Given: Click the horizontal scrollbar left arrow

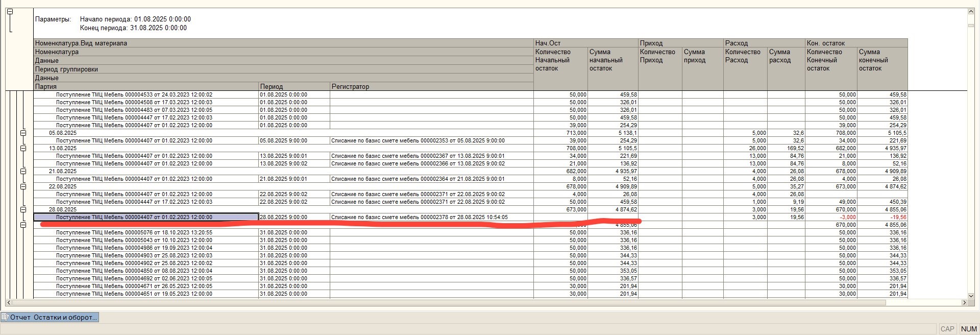Looking at the screenshot, I should (x=9, y=303).
